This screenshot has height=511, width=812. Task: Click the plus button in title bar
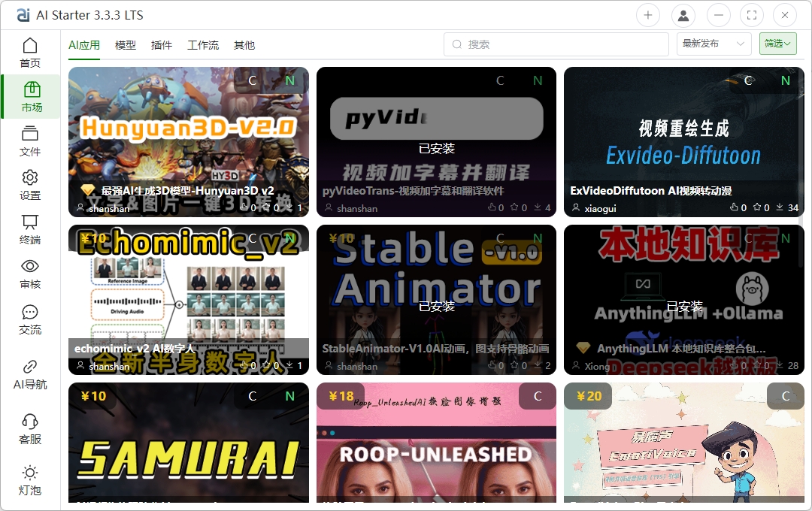click(x=648, y=15)
